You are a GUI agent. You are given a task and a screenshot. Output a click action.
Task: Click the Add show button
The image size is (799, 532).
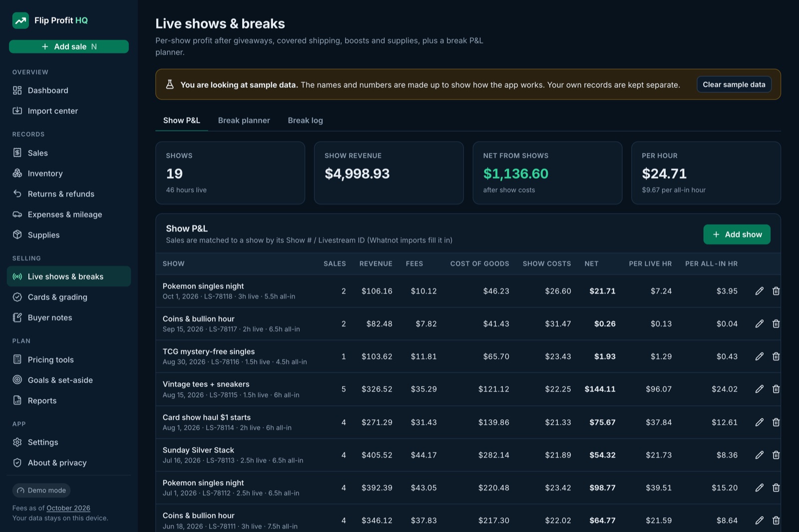coord(737,235)
